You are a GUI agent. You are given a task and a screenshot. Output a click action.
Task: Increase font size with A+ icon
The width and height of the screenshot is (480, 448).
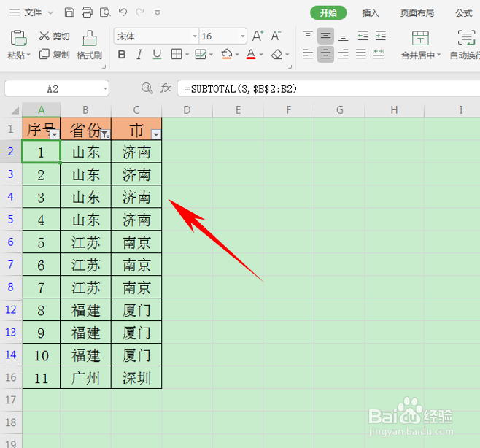(x=258, y=36)
